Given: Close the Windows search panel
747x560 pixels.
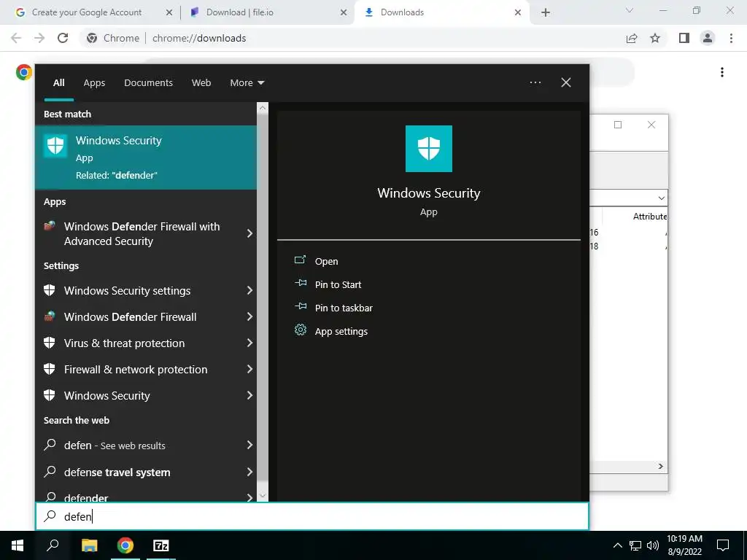Looking at the screenshot, I should click(566, 82).
